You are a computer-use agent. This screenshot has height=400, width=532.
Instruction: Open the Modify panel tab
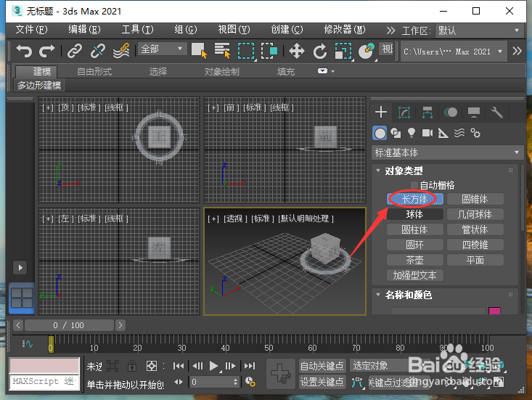click(x=404, y=113)
